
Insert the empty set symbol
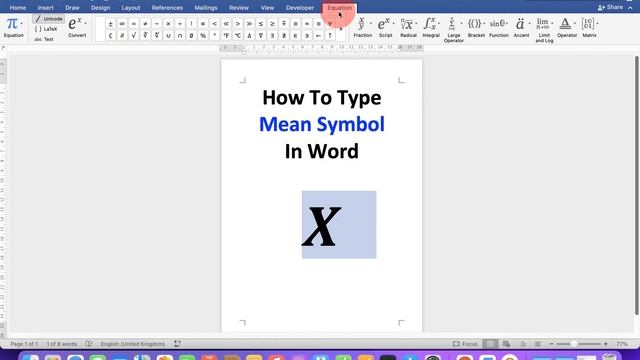pyautogui.click(x=191, y=36)
